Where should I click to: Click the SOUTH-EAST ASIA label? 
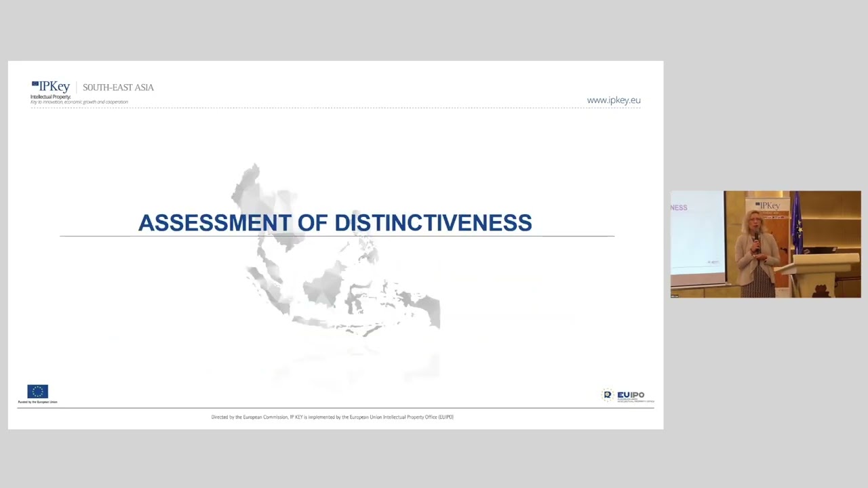[x=118, y=87]
